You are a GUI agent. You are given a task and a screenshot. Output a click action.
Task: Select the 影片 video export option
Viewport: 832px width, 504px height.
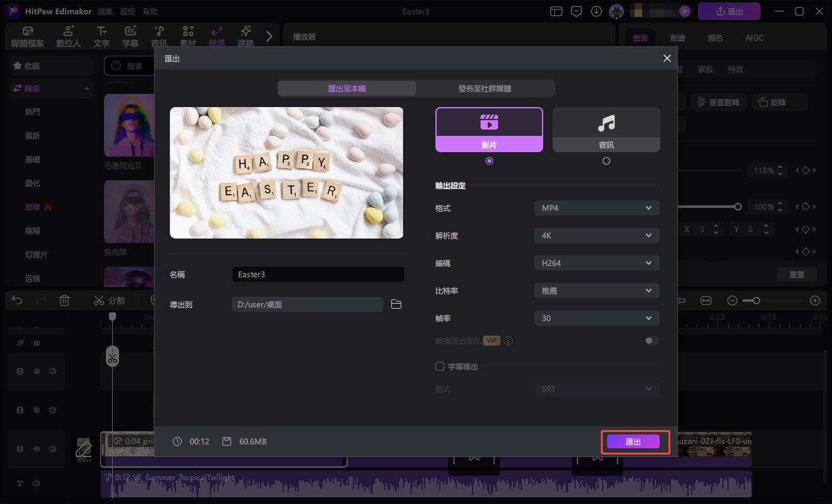point(489,129)
